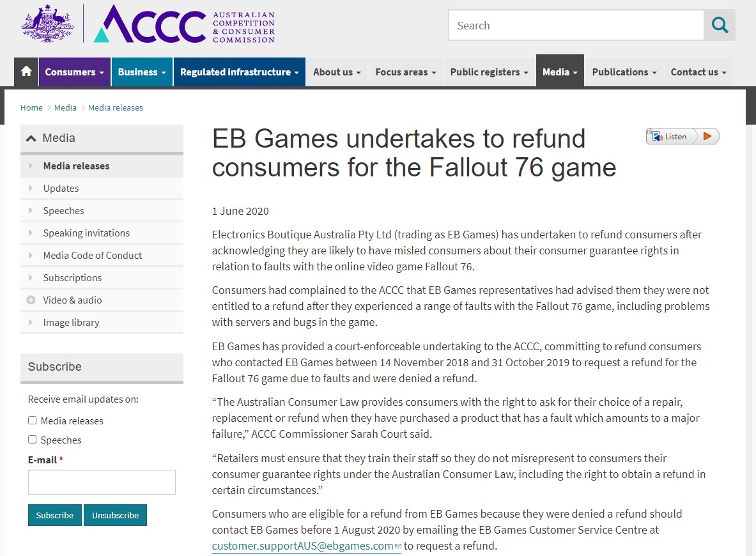Click the ACCC logo
The image size is (756, 556).
click(x=184, y=25)
